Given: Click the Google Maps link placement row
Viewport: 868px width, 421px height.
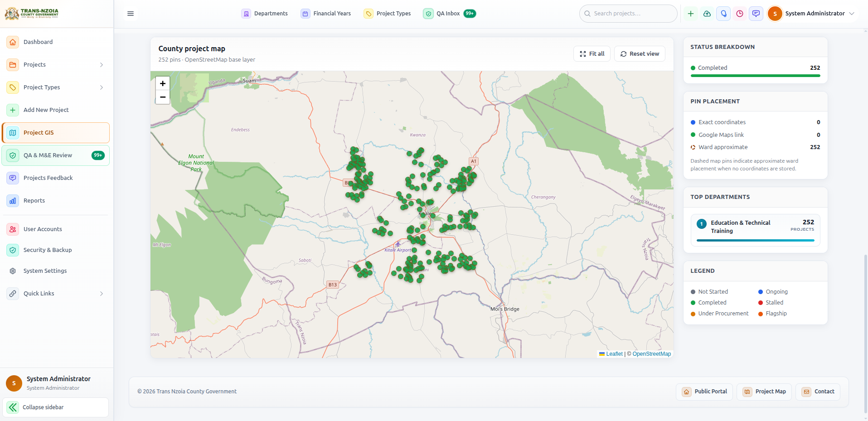Looking at the screenshot, I should tap(755, 135).
